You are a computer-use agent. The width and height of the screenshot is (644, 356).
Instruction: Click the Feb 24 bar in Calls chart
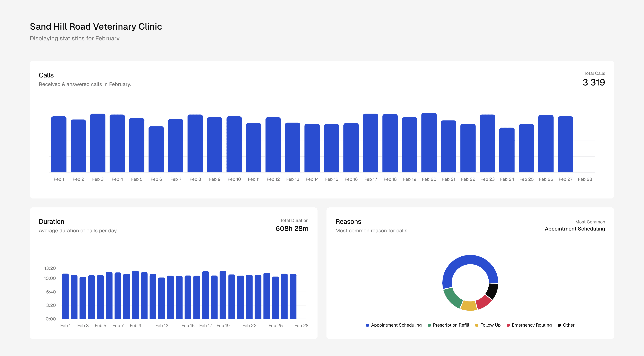tap(507, 150)
